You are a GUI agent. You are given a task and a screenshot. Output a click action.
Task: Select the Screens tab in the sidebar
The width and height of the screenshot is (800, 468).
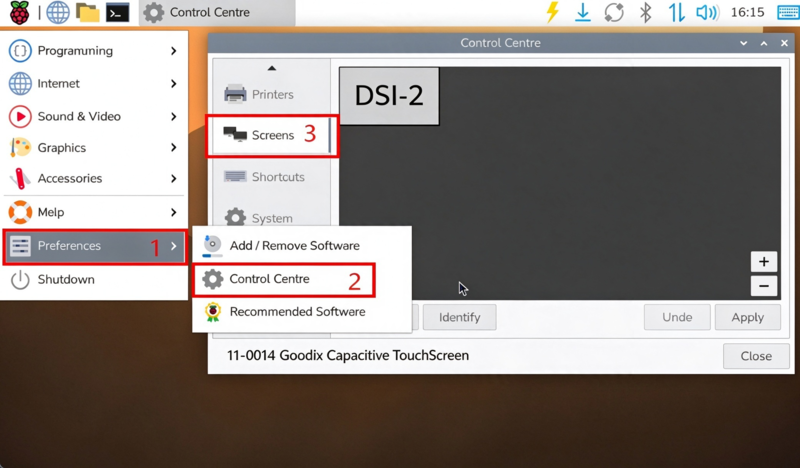pyautogui.click(x=272, y=135)
